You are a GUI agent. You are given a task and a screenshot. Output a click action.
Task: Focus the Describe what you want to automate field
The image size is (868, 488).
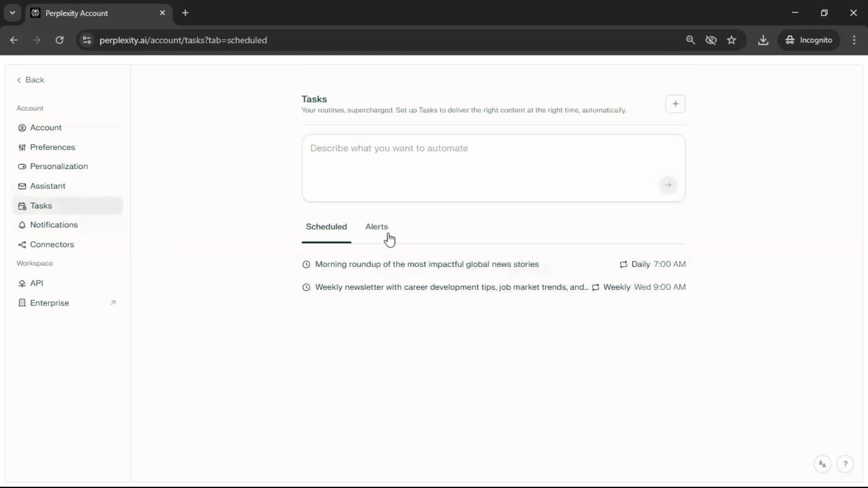[479, 158]
